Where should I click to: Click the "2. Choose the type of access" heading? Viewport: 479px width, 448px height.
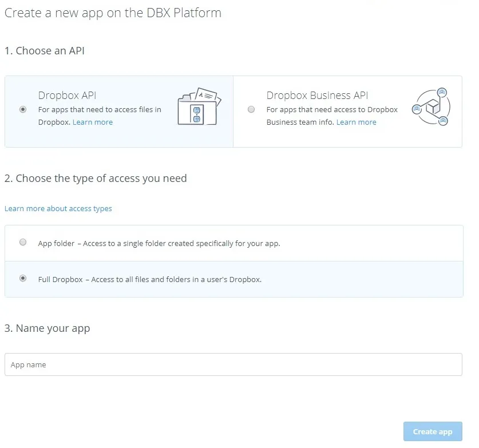[x=96, y=179]
